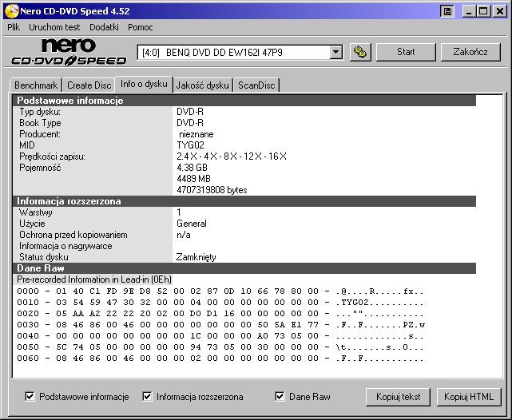Click the Producent value nieznane
512x420 pixels.
click(x=196, y=134)
